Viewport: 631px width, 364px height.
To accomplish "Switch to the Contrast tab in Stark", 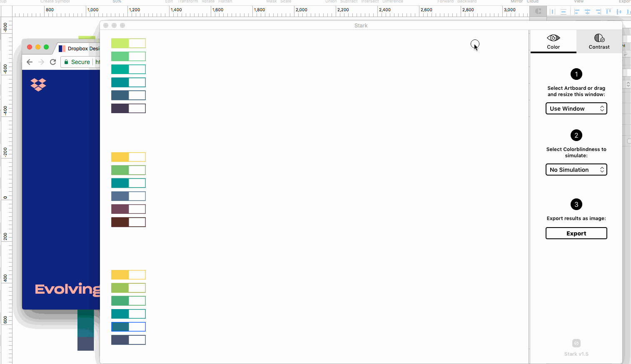I will pos(599,42).
